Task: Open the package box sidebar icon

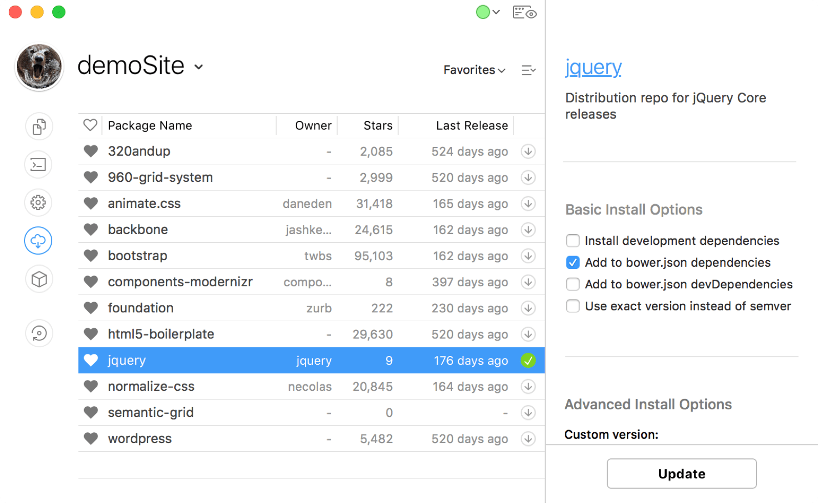Action: (39, 279)
